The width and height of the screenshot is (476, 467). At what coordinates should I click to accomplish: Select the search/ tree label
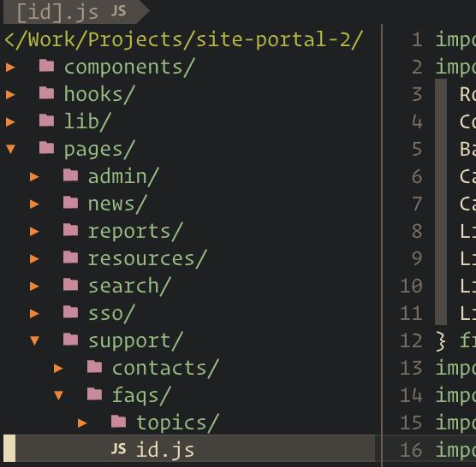(129, 286)
